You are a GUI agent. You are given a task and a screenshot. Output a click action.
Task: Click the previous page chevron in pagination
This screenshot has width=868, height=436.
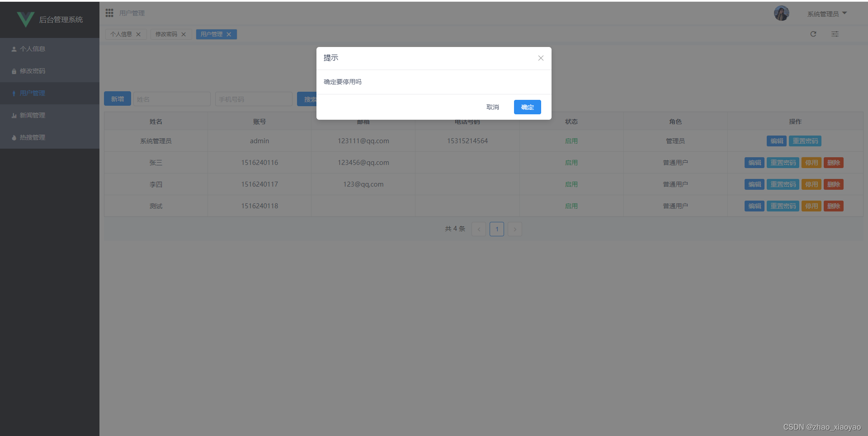478,229
